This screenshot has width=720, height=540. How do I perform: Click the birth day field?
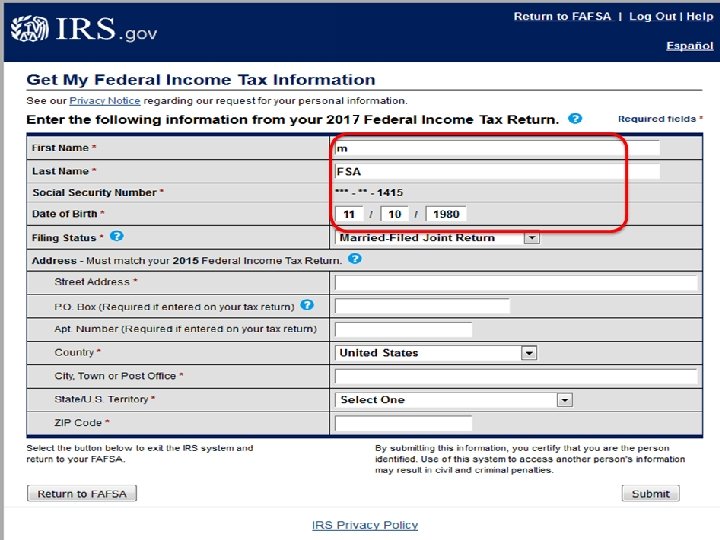(x=394, y=214)
